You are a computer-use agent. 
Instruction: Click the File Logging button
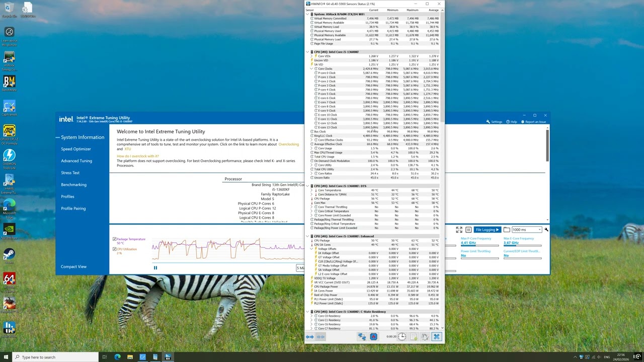tap(487, 230)
